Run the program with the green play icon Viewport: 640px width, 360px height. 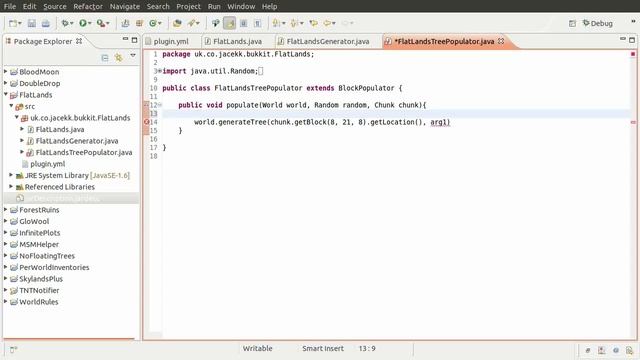point(83,23)
